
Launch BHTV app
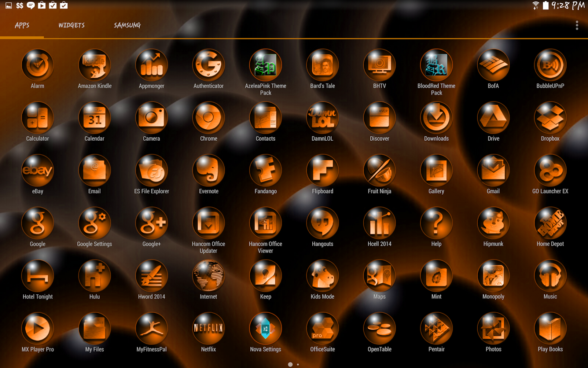pos(380,65)
